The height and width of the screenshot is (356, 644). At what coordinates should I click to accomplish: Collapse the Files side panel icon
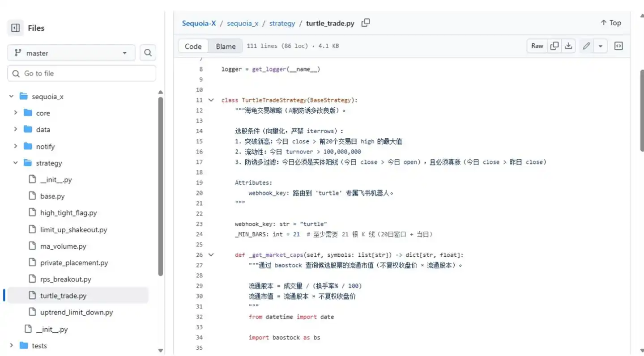point(15,28)
